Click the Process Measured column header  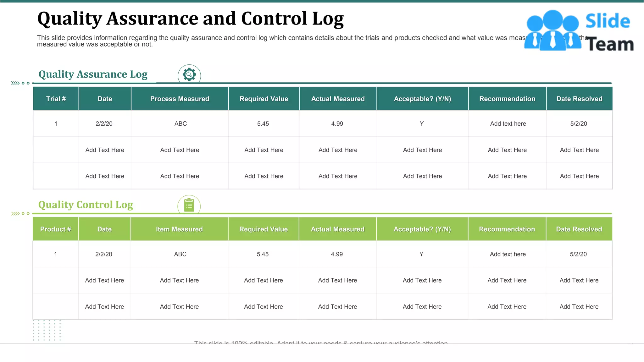(x=180, y=99)
